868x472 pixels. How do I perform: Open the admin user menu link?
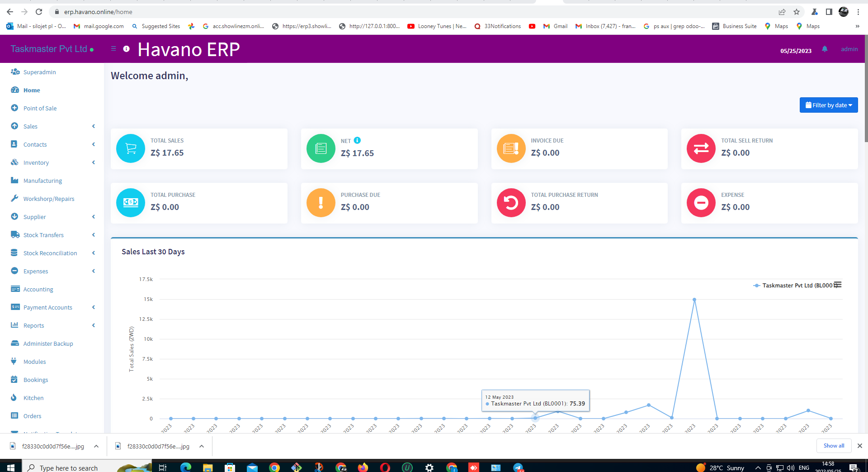pyautogui.click(x=849, y=49)
